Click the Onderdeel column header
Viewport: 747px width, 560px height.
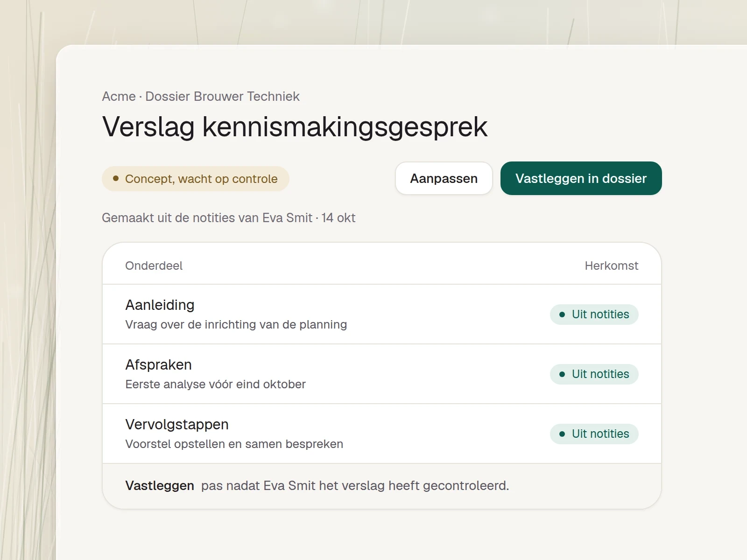click(154, 266)
